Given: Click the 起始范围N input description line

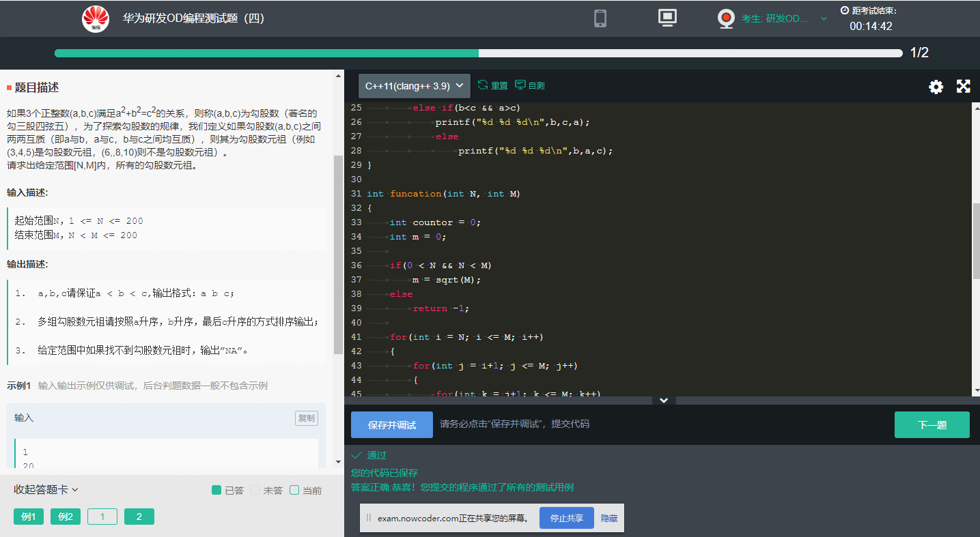Looking at the screenshot, I should (x=79, y=221).
